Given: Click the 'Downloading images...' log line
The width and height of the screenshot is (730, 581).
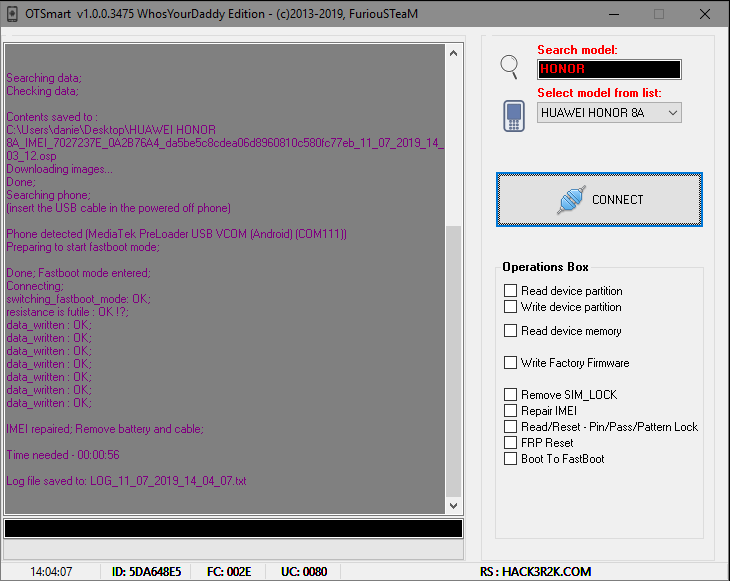Looking at the screenshot, I should pos(60,169).
